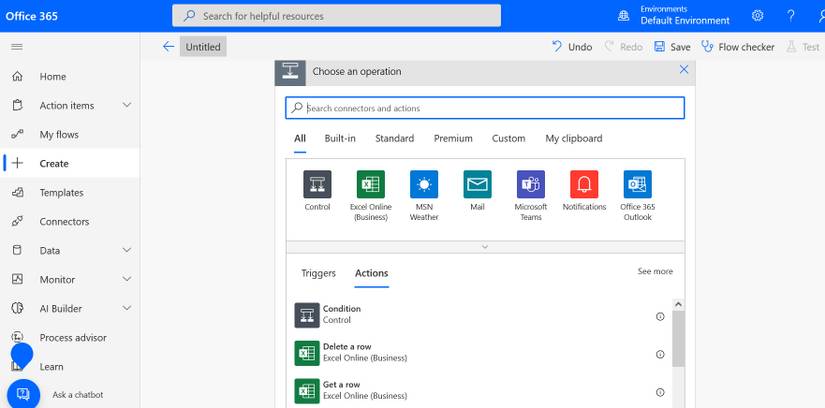Click the Home icon in sidebar

pyautogui.click(x=17, y=76)
